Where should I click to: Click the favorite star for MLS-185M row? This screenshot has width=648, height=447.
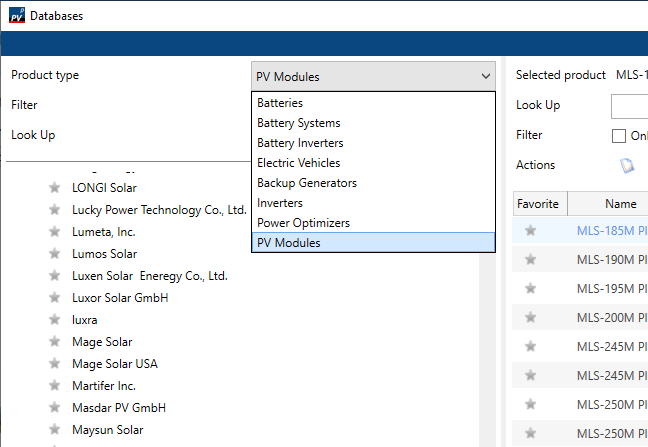pyautogui.click(x=530, y=231)
